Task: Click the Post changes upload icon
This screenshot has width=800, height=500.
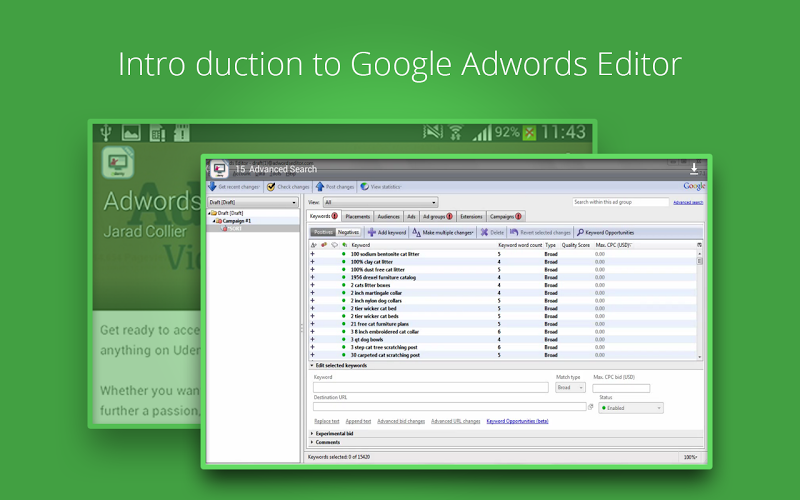Action: [x=320, y=187]
